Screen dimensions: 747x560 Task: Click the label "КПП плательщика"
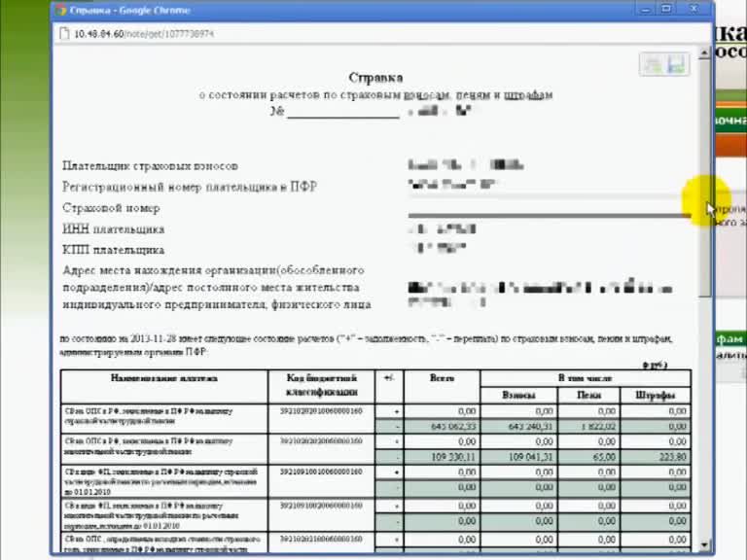click(x=114, y=250)
